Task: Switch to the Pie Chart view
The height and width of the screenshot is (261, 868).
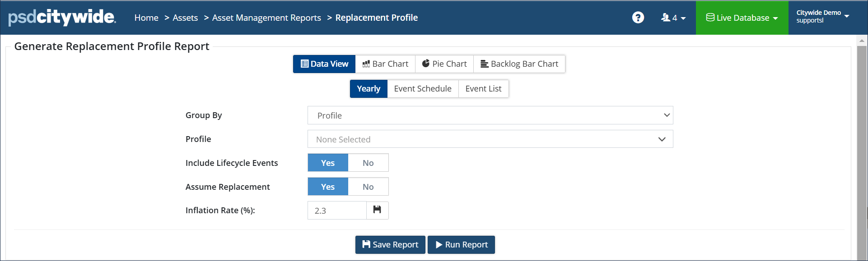Action: click(444, 64)
